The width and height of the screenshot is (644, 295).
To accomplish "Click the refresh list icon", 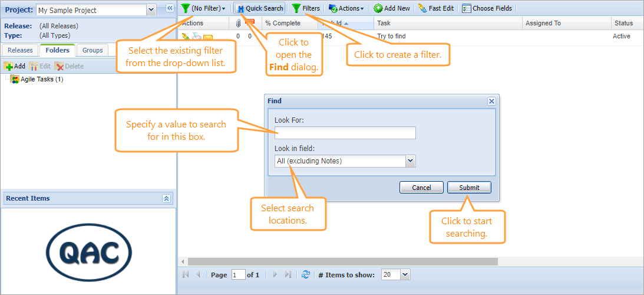I will tap(306, 275).
